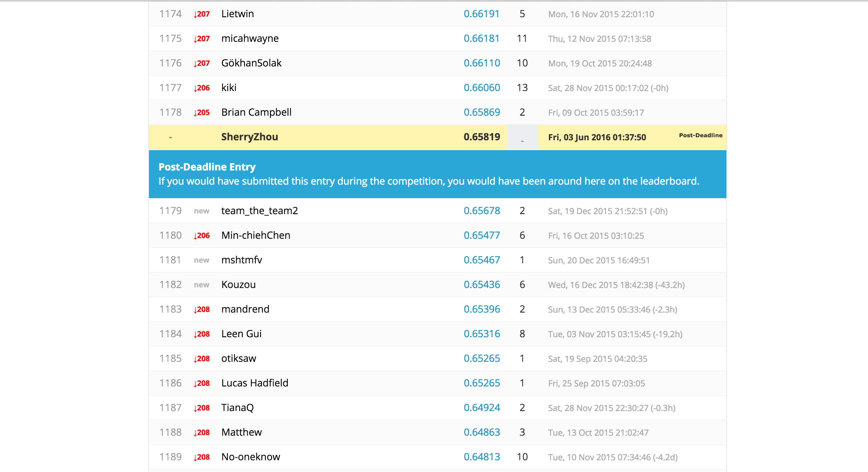
Task: Select the highlighted SherryZhou entry
Action: point(437,137)
